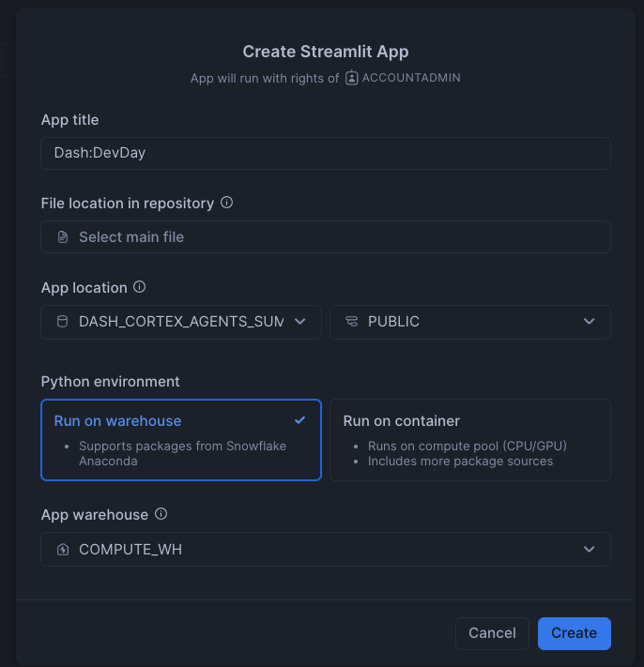This screenshot has height=667, width=644.
Task: Click the Create button
Action: pyautogui.click(x=575, y=633)
